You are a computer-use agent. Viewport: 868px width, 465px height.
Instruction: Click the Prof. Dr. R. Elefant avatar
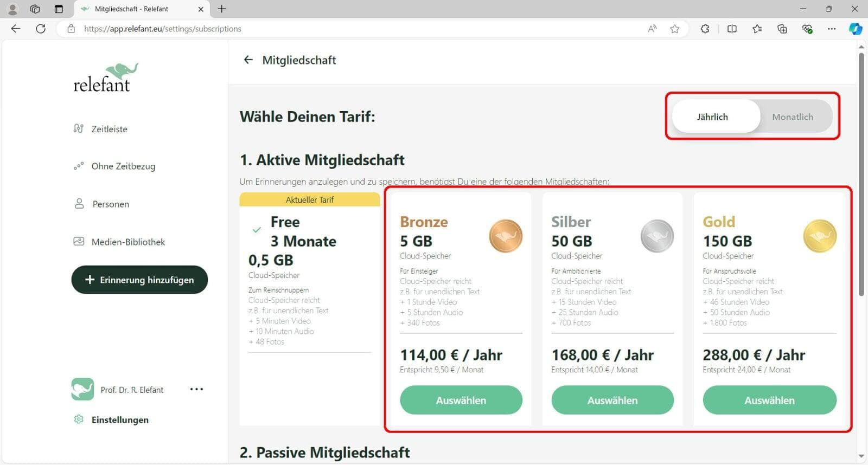point(82,389)
